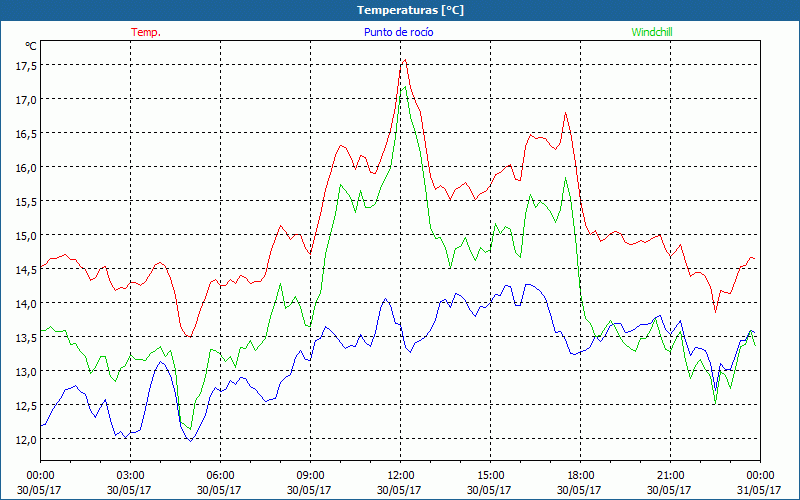
Task: Click the 18:00 time axis label
Action: pos(580,475)
